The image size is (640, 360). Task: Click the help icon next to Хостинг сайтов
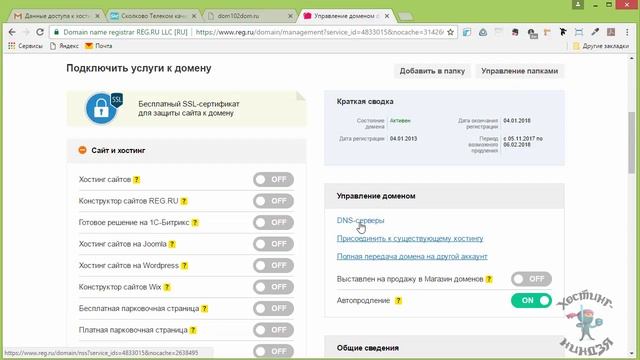(x=136, y=180)
